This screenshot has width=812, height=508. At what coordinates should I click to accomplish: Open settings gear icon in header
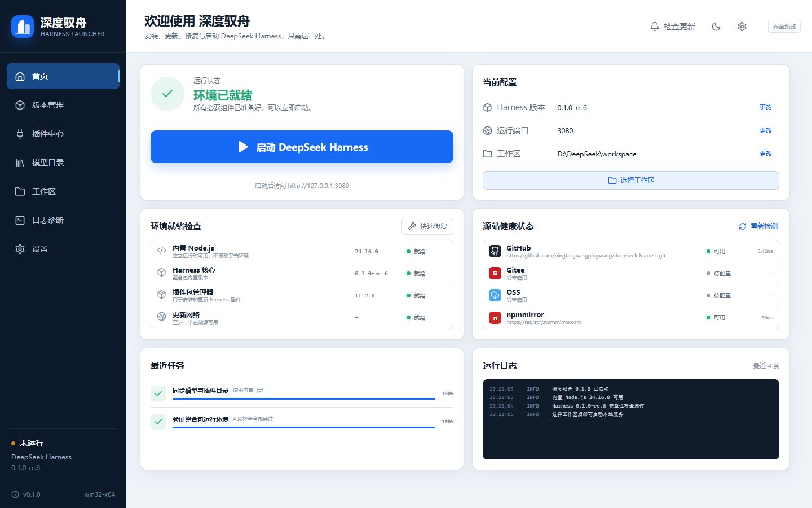742,27
